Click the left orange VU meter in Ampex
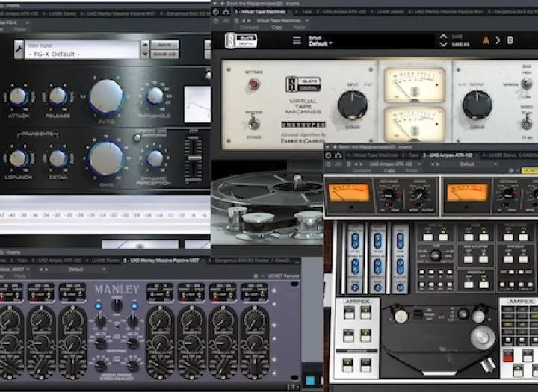 coord(348,193)
